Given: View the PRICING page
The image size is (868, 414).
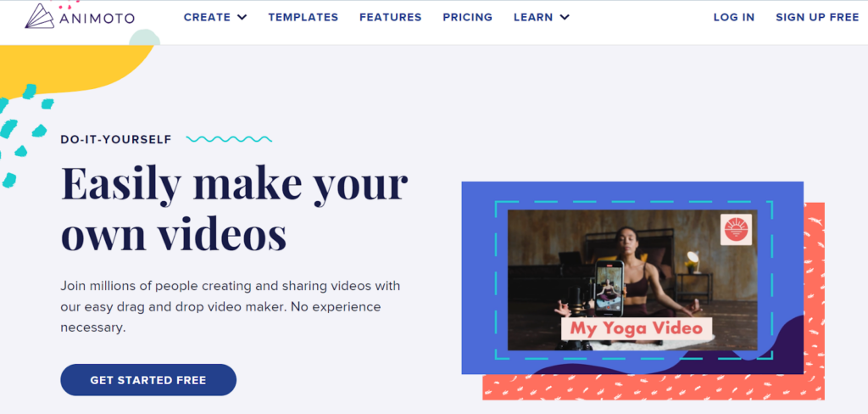Looking at the screenshot, I should pyautogui.click(x=467, y=17).
